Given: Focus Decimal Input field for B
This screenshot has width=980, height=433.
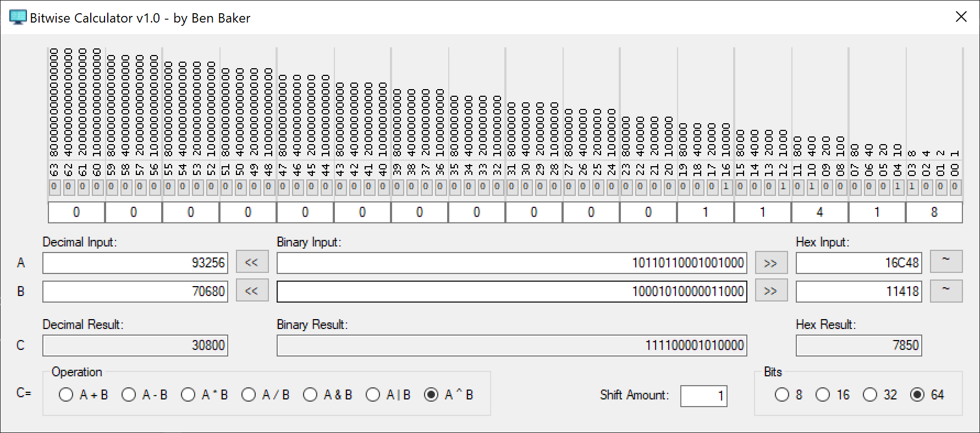Looking at the screenshot, I should click(x=135, y=292).
